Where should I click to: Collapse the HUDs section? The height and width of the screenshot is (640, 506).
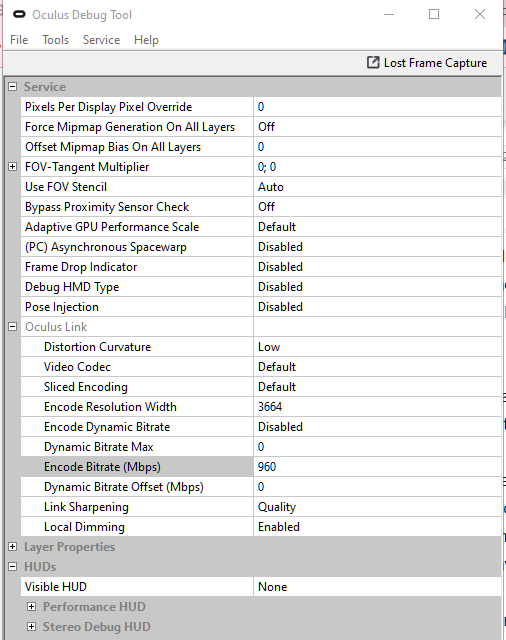(x=13, y=567)
